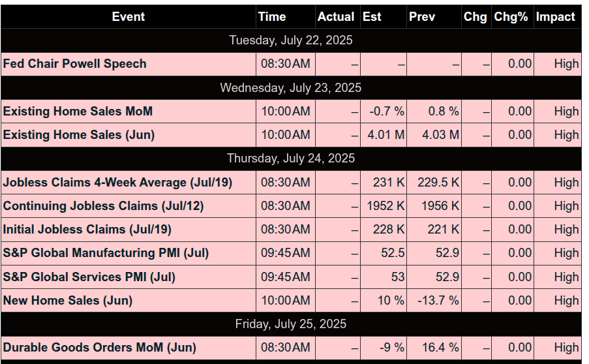Click the Event column header

click(x=128, y=17)
